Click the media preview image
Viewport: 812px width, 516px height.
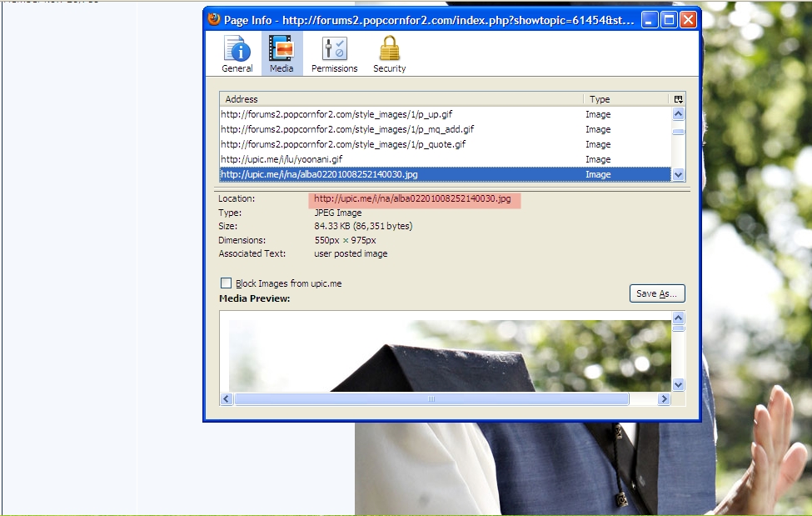450,355
